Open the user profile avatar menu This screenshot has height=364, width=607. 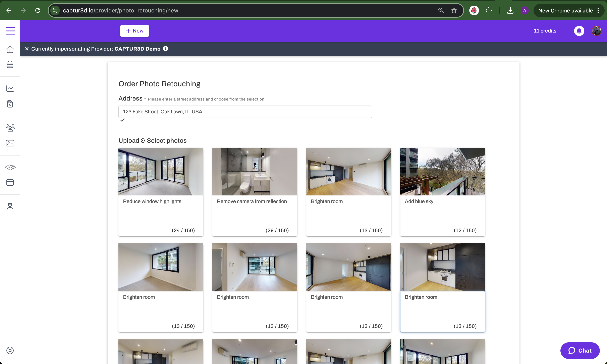(x=596, y=31)
